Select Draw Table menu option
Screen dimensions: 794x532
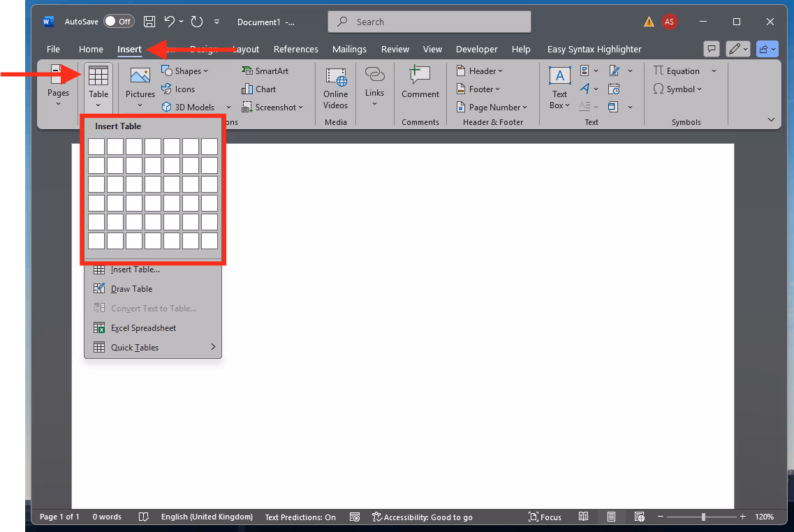[x=131, y=288]
